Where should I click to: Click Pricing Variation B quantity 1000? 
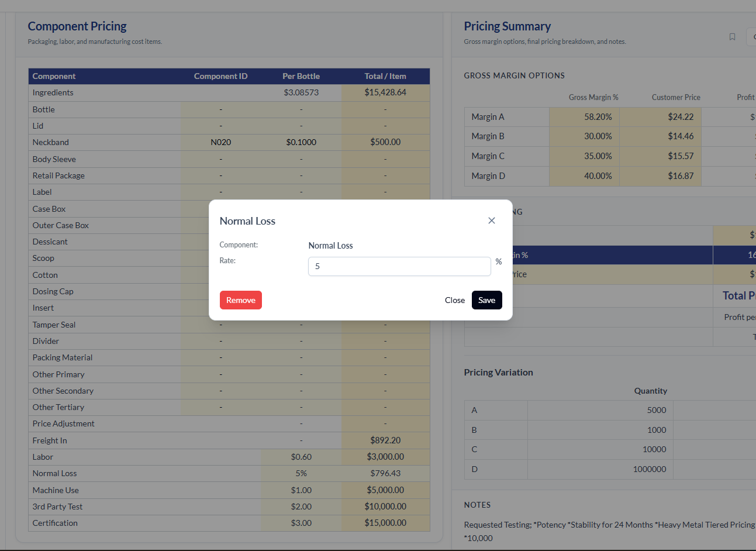(x=657, y=430)
